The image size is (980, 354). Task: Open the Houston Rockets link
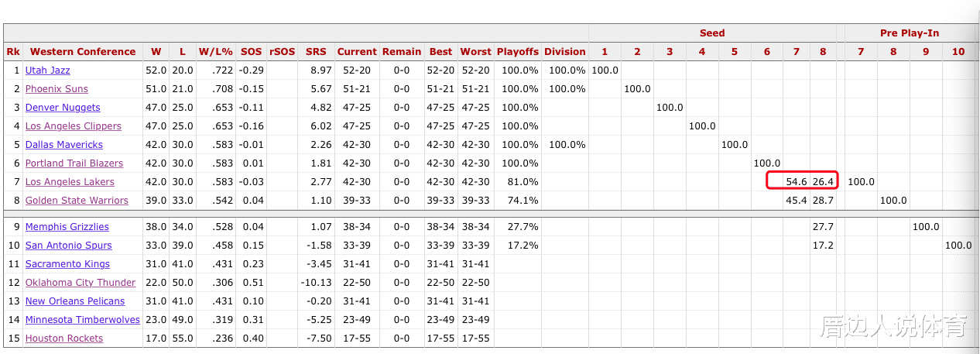tap(64, 339)
